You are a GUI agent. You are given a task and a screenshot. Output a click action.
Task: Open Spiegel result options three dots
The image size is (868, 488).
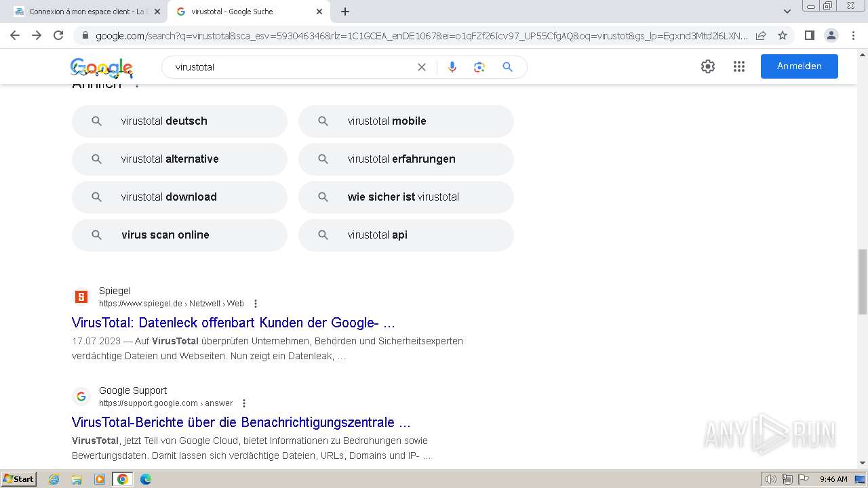click(x=256, y=304)
